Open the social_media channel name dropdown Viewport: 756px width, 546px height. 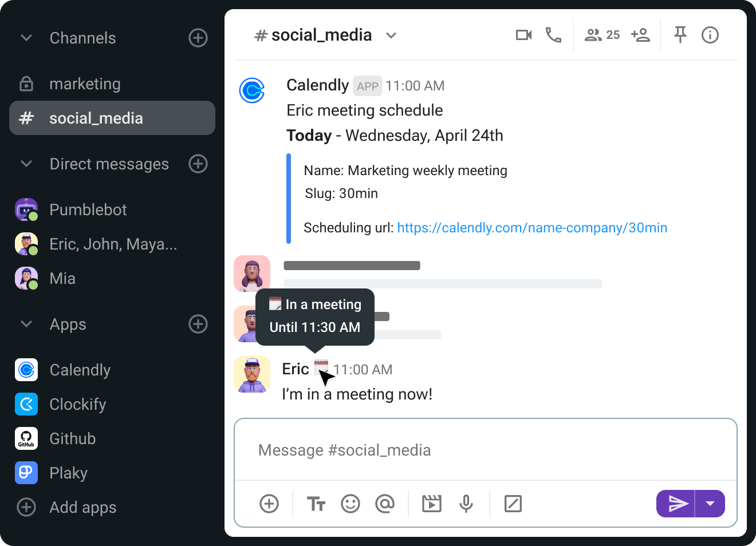click(x=391, y=35)
